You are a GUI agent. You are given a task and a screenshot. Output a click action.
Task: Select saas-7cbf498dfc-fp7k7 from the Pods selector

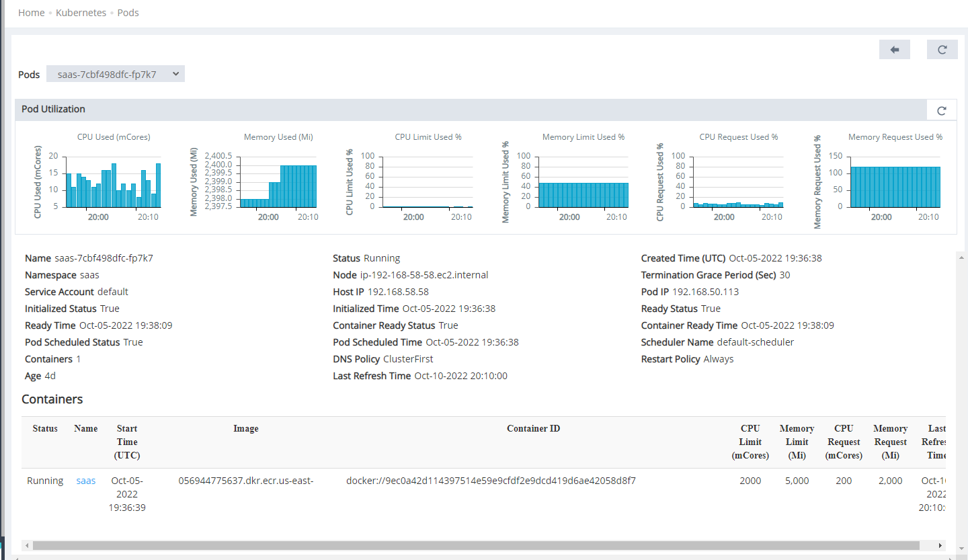pos(108,74)
